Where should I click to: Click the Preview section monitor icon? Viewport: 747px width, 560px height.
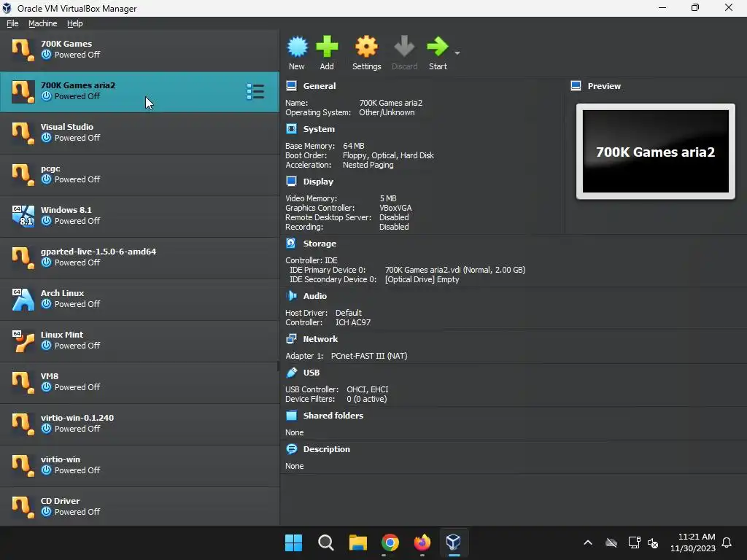point(576,86)
